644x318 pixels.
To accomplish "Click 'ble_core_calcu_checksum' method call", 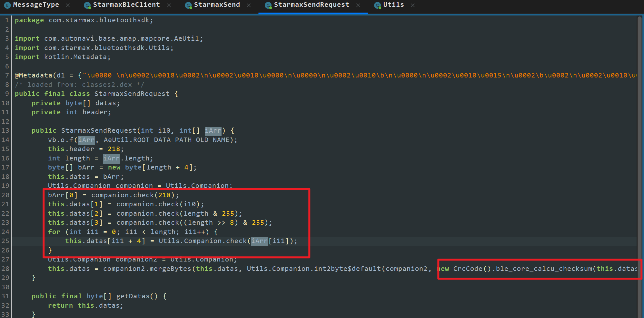I will (544, 269).
